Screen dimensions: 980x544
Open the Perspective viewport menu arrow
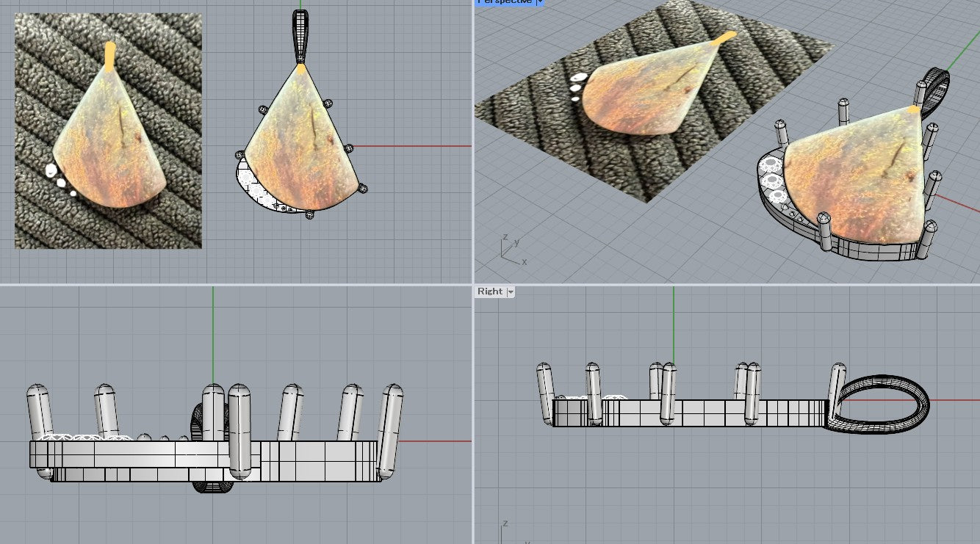click(x=540, y=2)
